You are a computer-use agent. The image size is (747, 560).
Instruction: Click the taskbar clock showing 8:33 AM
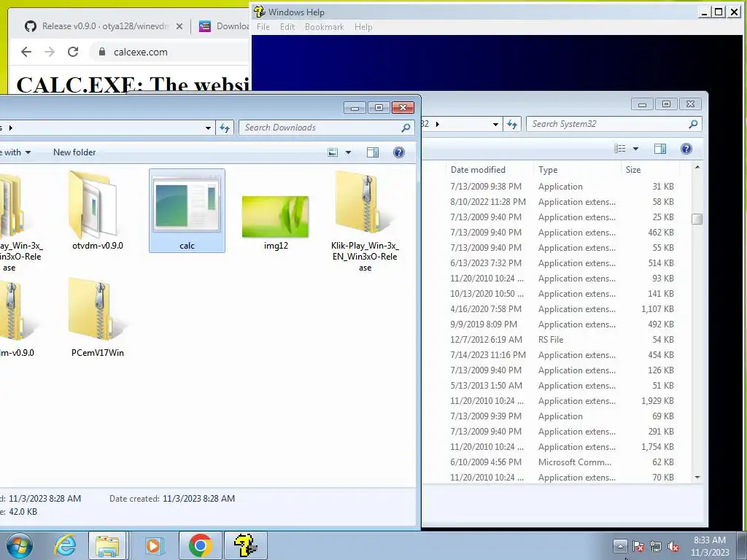click(710, 546)
